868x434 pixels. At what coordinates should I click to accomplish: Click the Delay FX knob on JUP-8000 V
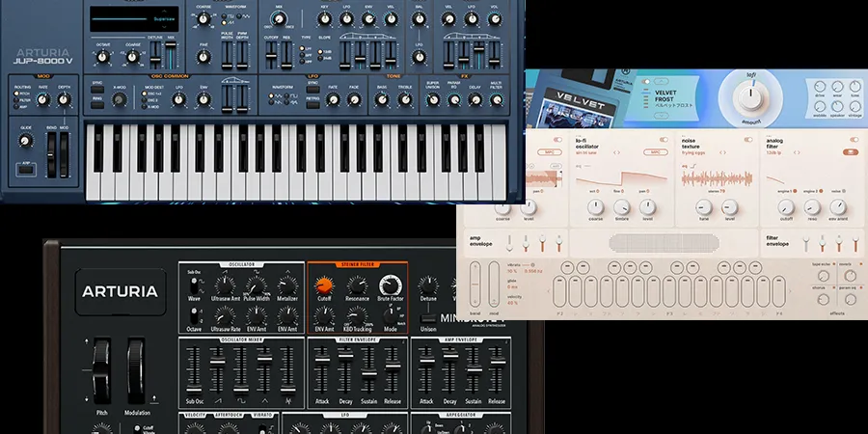coord(475,99)
